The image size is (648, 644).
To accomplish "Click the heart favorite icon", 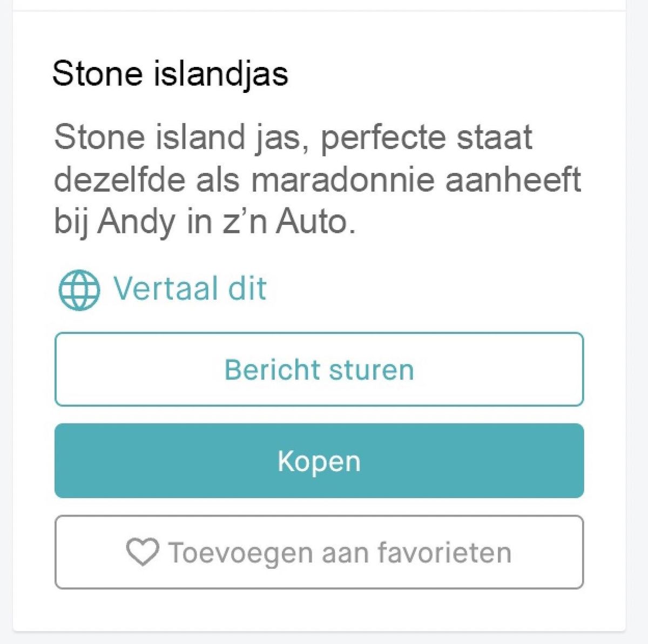I will pyautogui.click(x=142, y=552).
